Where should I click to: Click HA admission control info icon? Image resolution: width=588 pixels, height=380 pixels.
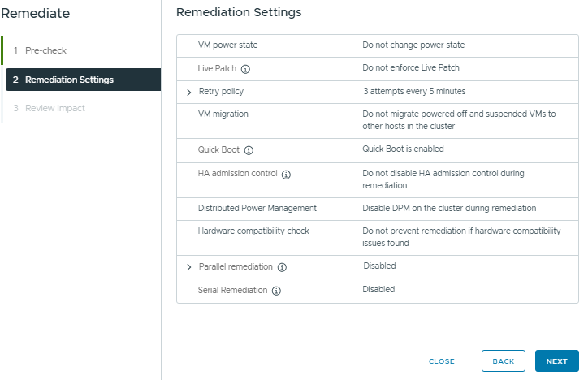pyautogui.click(x=286, y=175)
